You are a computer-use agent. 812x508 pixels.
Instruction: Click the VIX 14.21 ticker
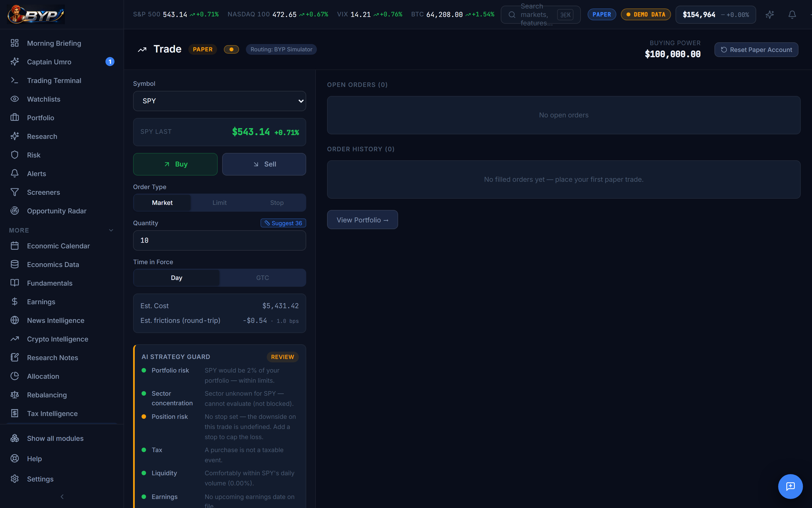coord(369,14)
